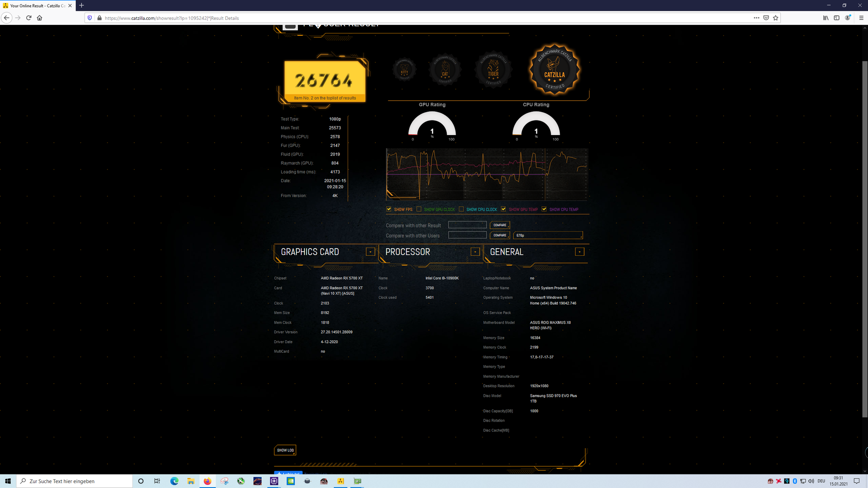Viewport: 868px width, 488px height.
Task: Open Task View in taskbar
Action: point(157,481)
